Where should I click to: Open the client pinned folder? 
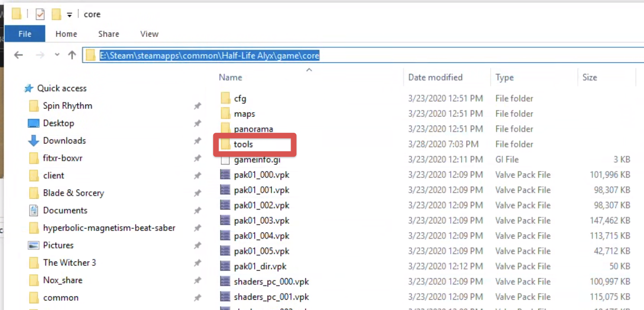[x=53, y=176]
